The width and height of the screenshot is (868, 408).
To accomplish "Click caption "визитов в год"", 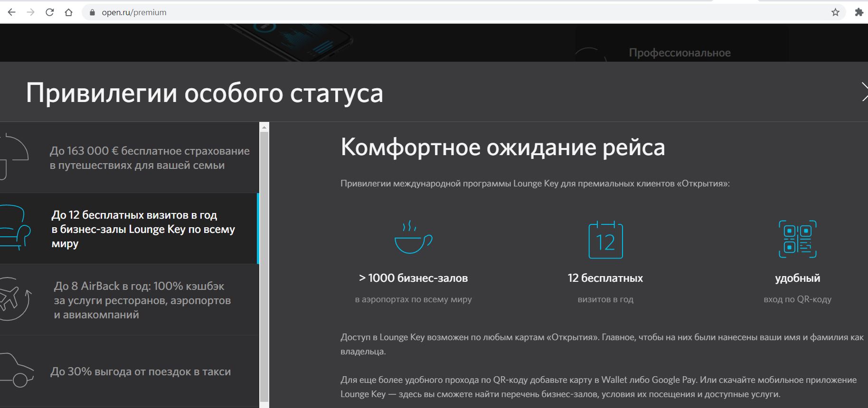I will pyautogui.click(x=605, y=299).
